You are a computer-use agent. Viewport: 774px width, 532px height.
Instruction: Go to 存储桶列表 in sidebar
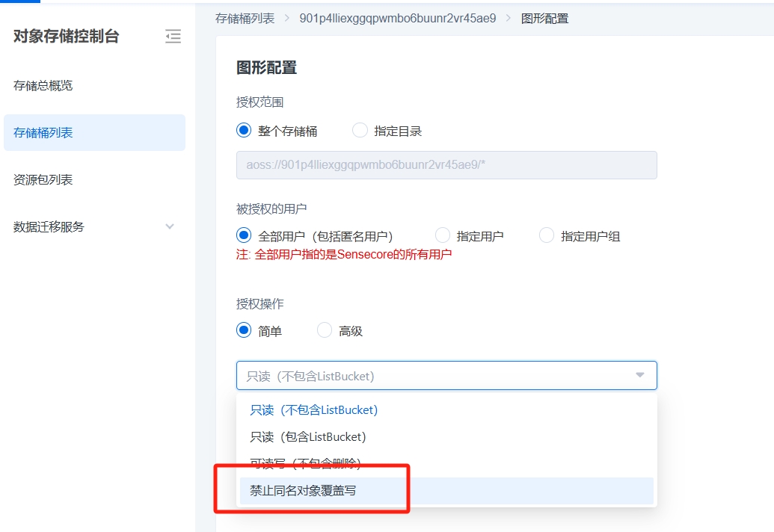43,132
